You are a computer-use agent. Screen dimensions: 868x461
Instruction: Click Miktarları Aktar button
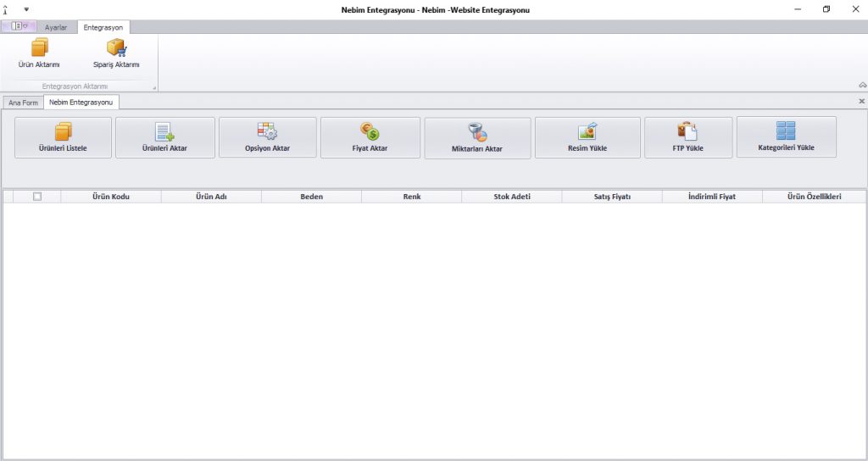pos(477,138)
